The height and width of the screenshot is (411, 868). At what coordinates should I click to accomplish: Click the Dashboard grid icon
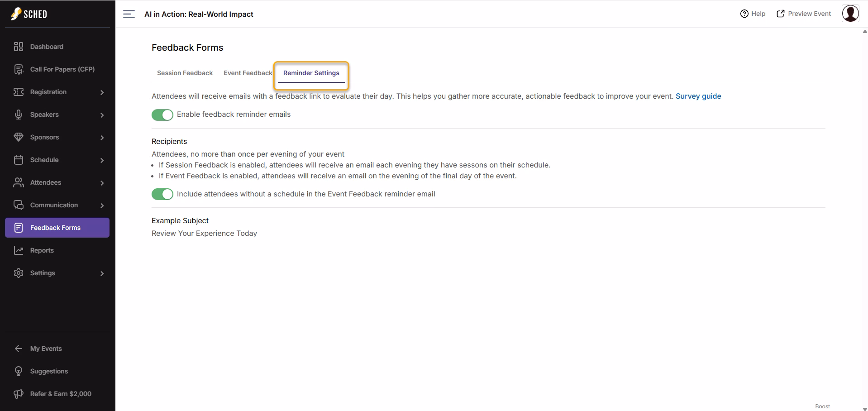19,47
